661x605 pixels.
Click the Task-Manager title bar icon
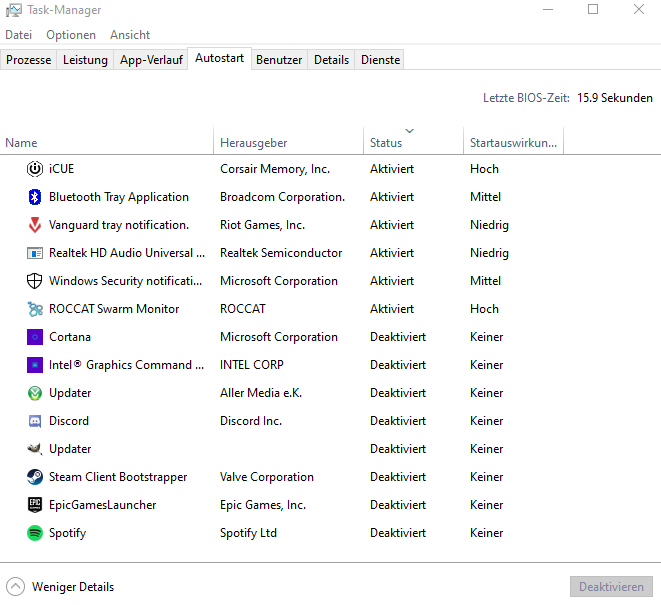click(x=13, y=10)
